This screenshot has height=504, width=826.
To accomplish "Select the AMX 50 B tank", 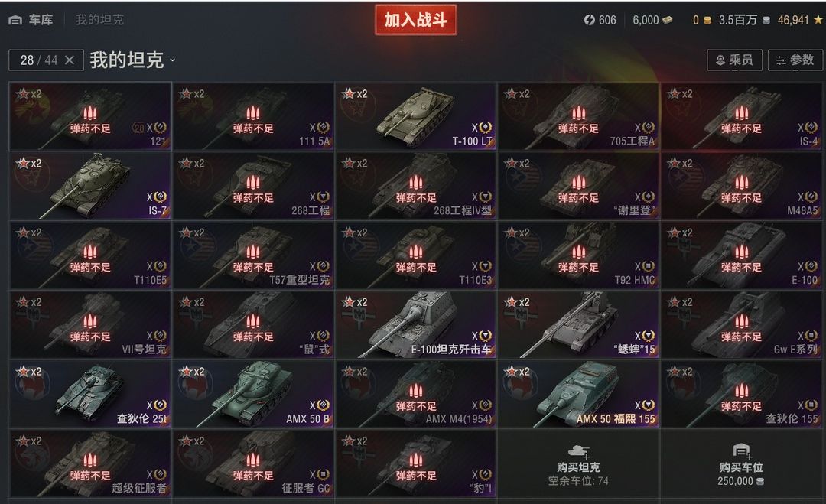I will pos(253,394).
